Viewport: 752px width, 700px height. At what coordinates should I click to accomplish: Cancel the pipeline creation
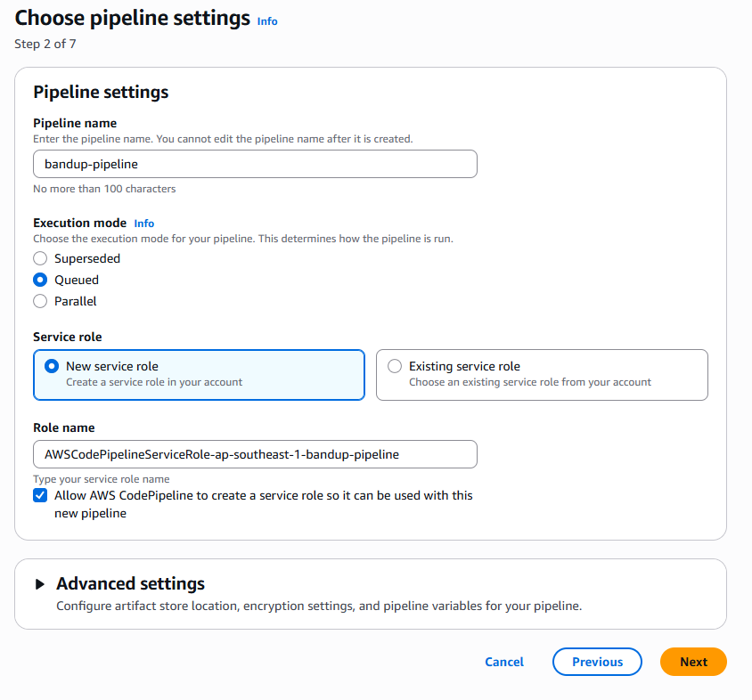click(x=503, y=662)
